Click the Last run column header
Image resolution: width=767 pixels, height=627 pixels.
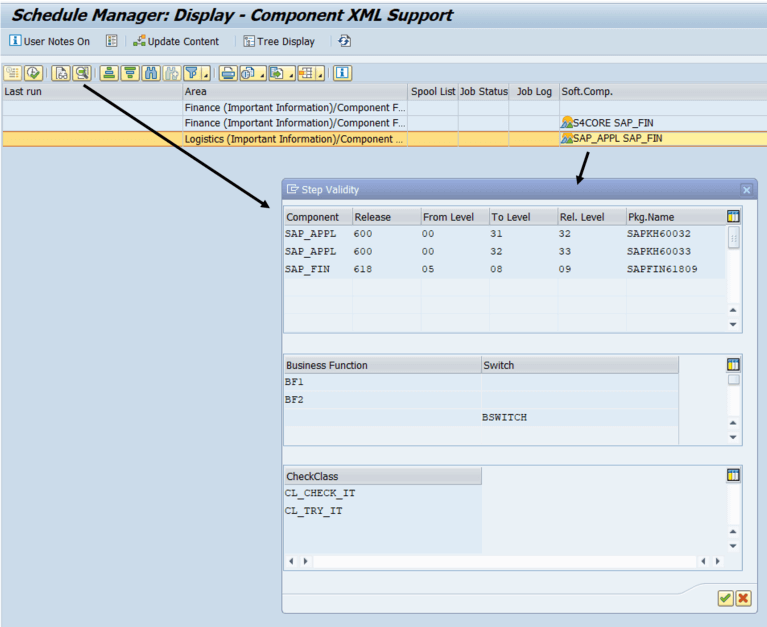[x=92, y=91]
